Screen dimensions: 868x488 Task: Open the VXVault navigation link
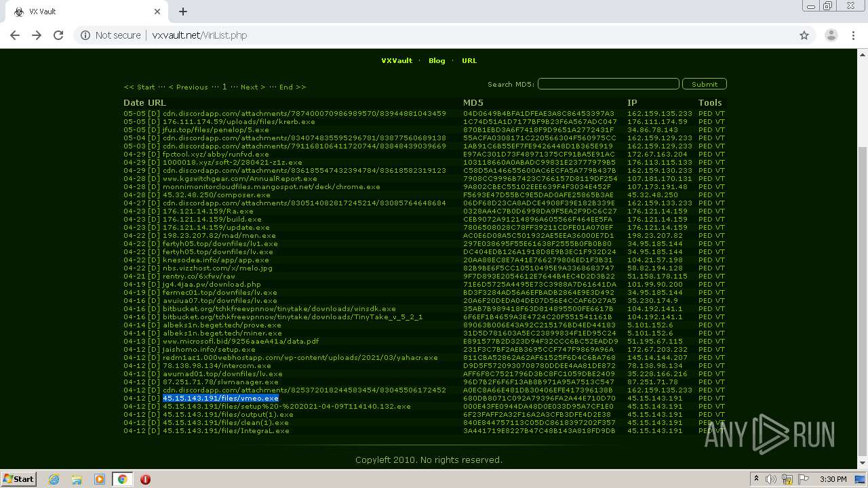point(397,60)
